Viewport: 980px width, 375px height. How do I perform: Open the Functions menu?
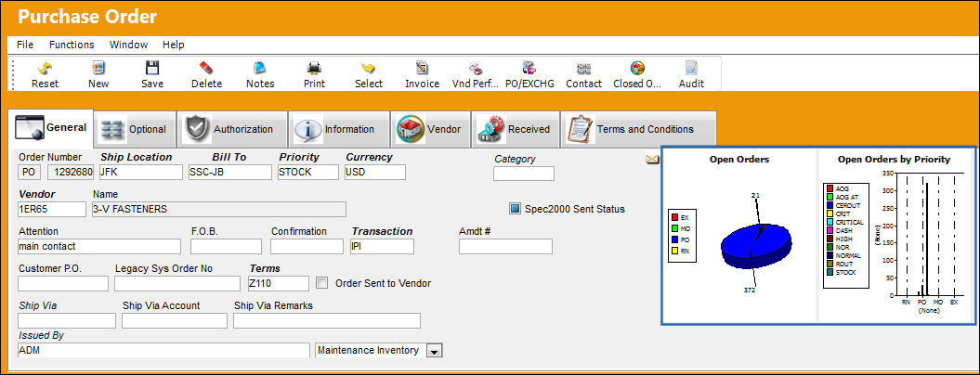[72, 45]
